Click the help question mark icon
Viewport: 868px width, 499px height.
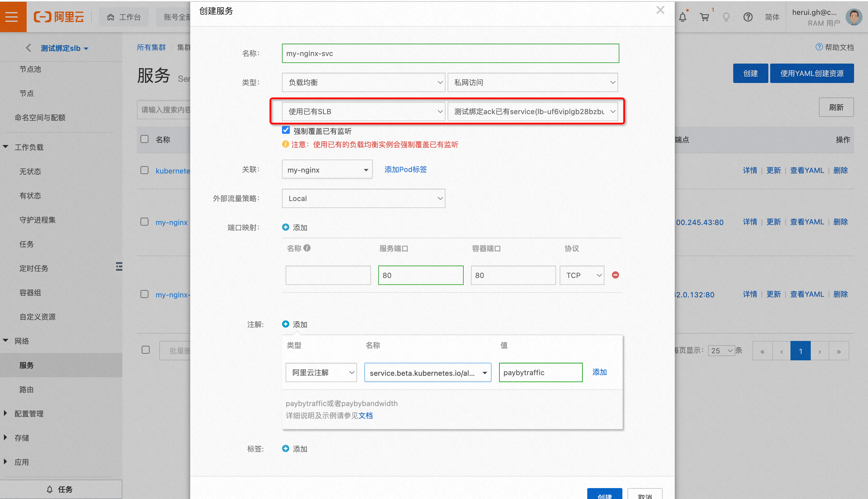748,17
